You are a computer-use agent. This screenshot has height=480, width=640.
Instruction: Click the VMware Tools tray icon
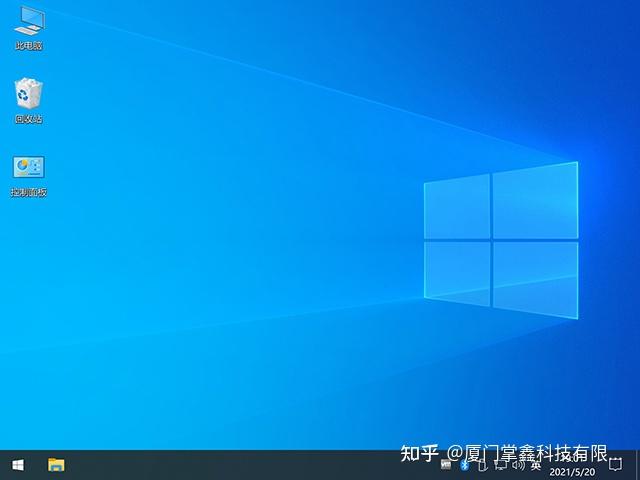(447, 464)
